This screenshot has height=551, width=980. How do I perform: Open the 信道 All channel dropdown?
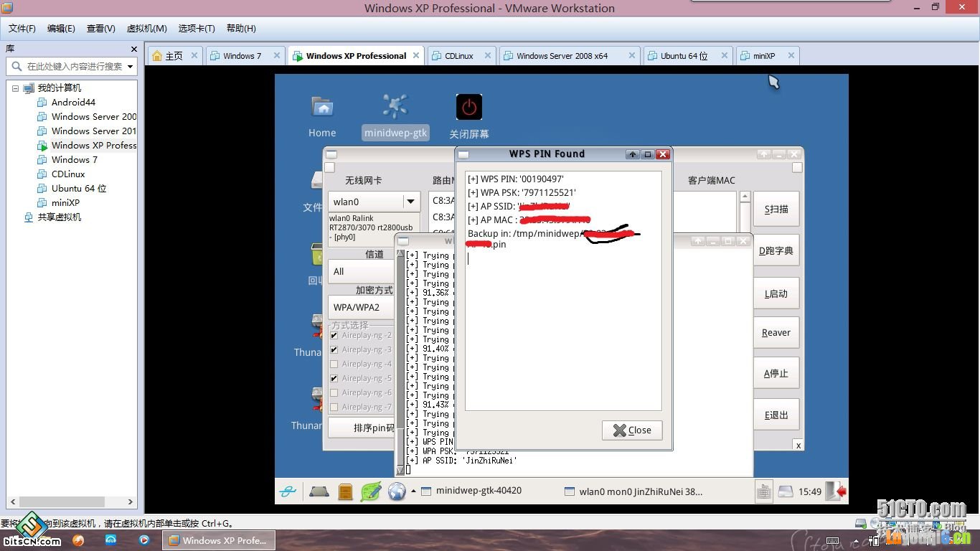tap(362, 271)
